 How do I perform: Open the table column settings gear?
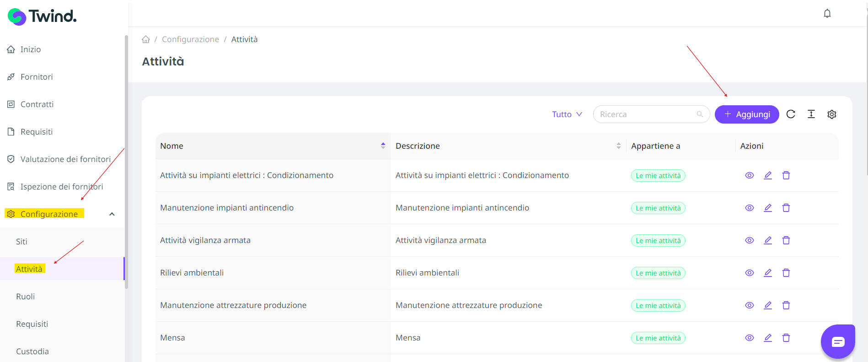[x=832, y=114]
